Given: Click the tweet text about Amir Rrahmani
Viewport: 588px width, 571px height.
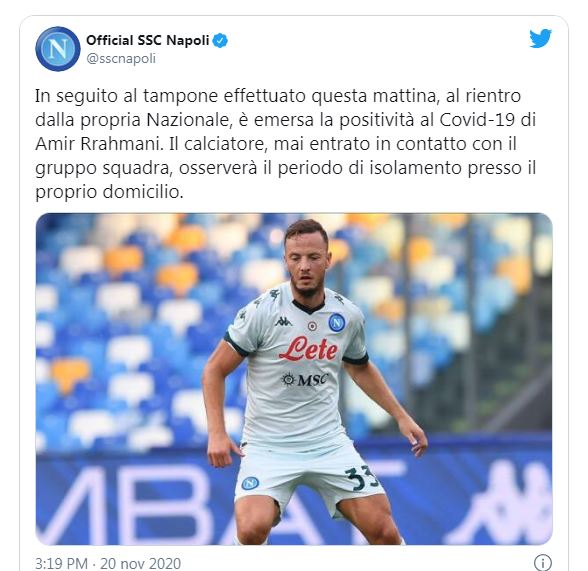Looking at the screenshot, I should [286, 144].
